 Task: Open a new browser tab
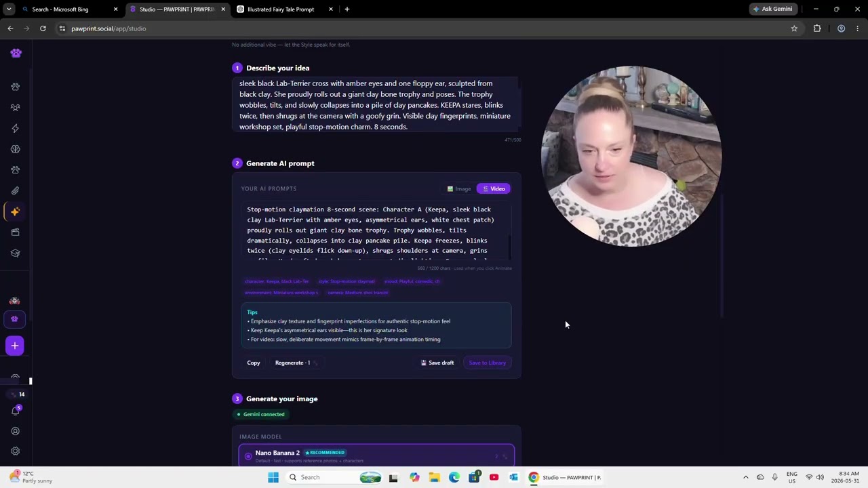(x=347, y=9)
